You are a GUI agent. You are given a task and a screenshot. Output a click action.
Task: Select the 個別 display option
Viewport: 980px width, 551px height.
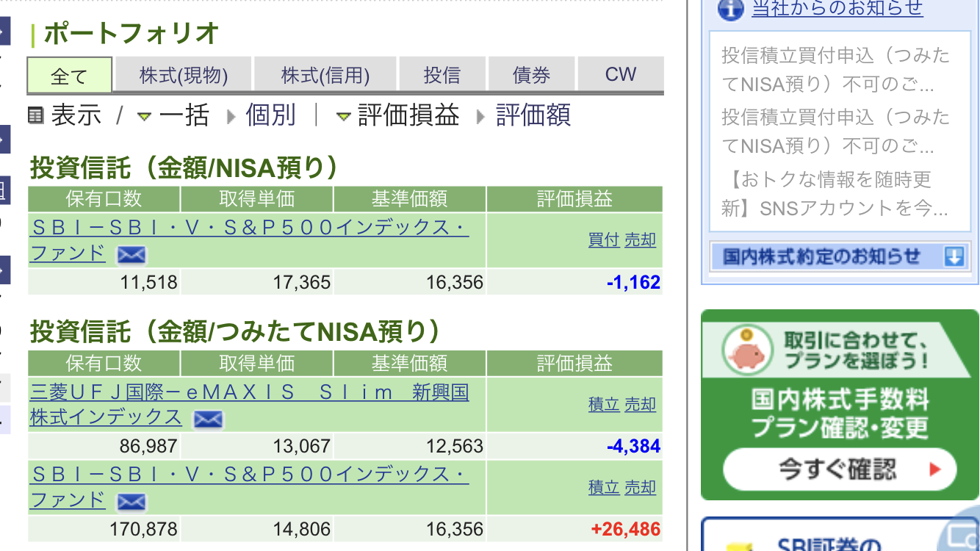click(x=270, y=115)
